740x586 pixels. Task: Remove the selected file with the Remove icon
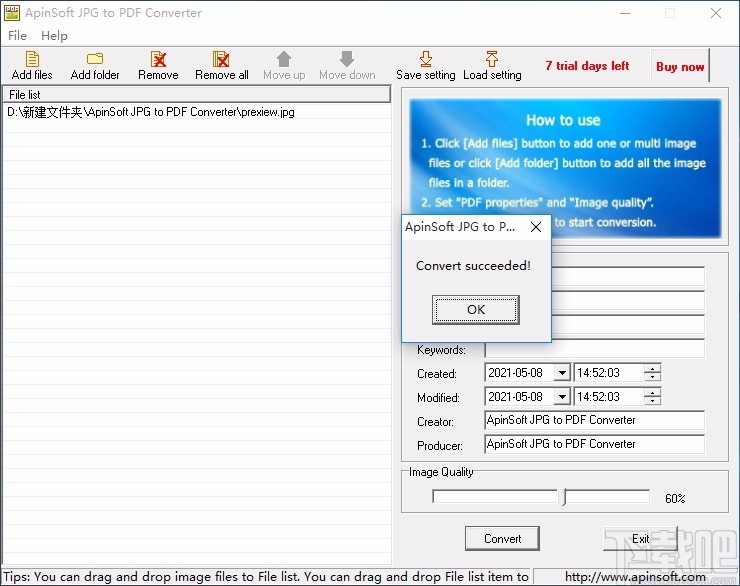click(x=158, y=59)
